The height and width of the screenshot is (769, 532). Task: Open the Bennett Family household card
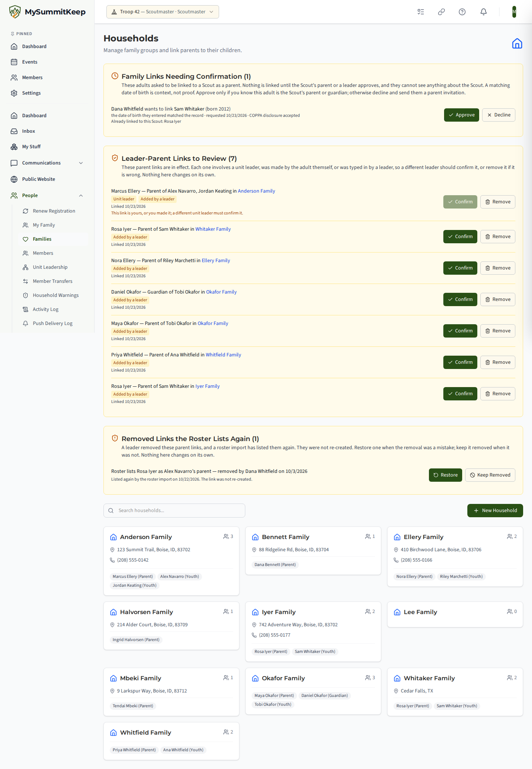point(313,551)
